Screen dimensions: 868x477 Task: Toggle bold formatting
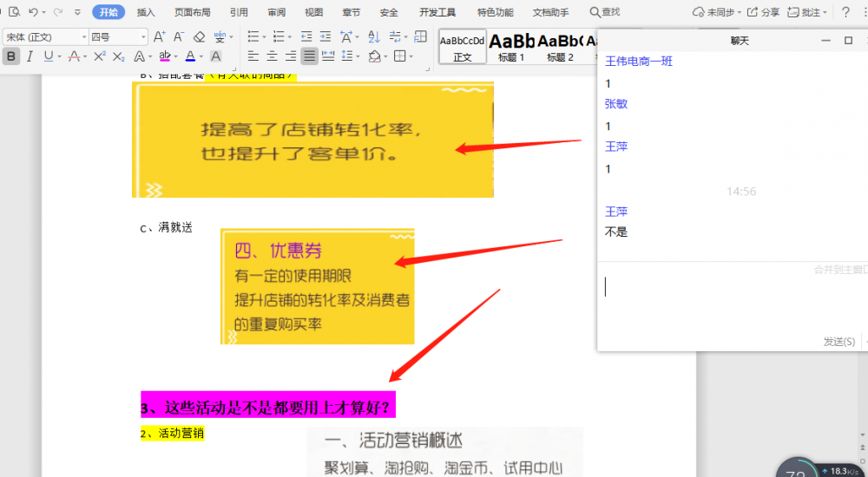pos(11,56)
